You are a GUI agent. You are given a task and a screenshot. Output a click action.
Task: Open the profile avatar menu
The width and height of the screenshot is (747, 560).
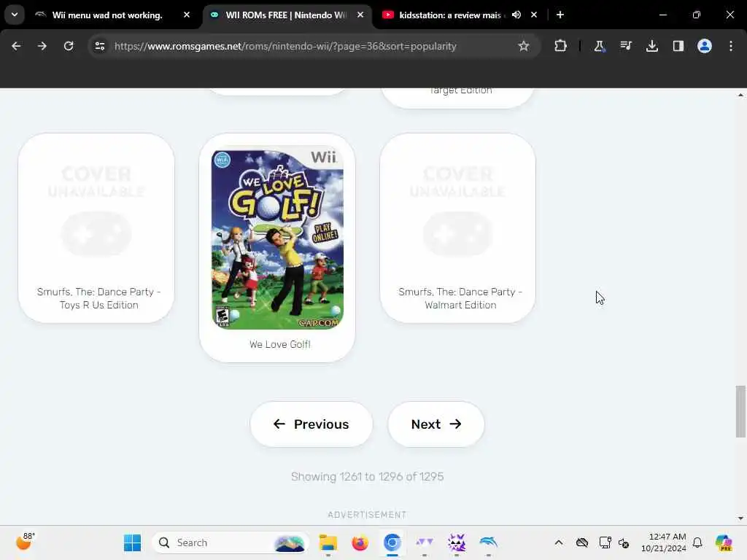point(704,46)
